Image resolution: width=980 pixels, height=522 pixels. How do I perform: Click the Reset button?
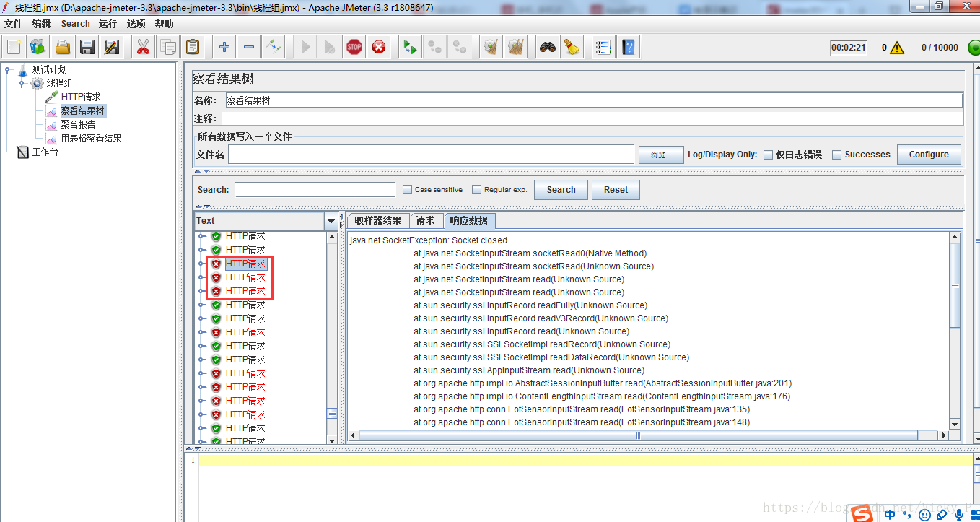tap(616, 190)
